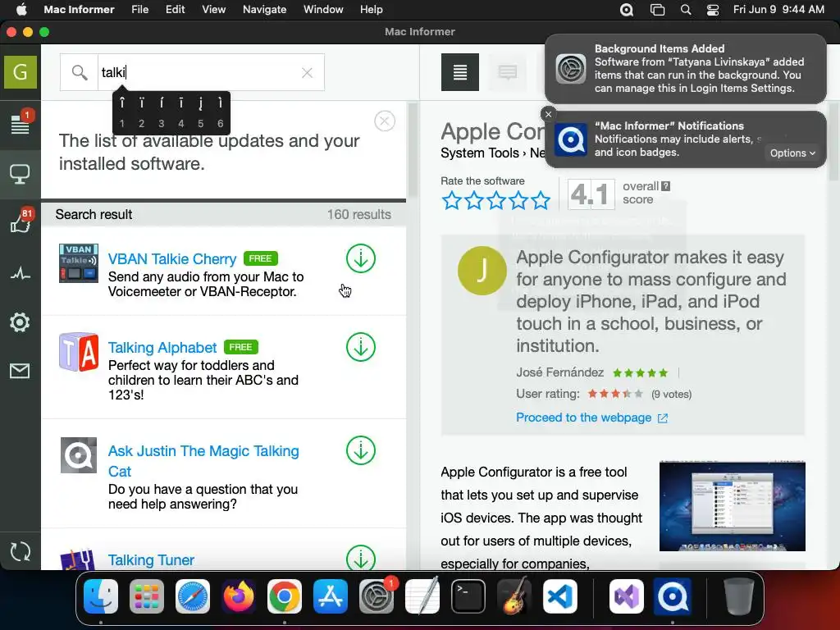Launch Firefox from the Dock
This screenshot has width=840, height=630.
tap(239, 596)
